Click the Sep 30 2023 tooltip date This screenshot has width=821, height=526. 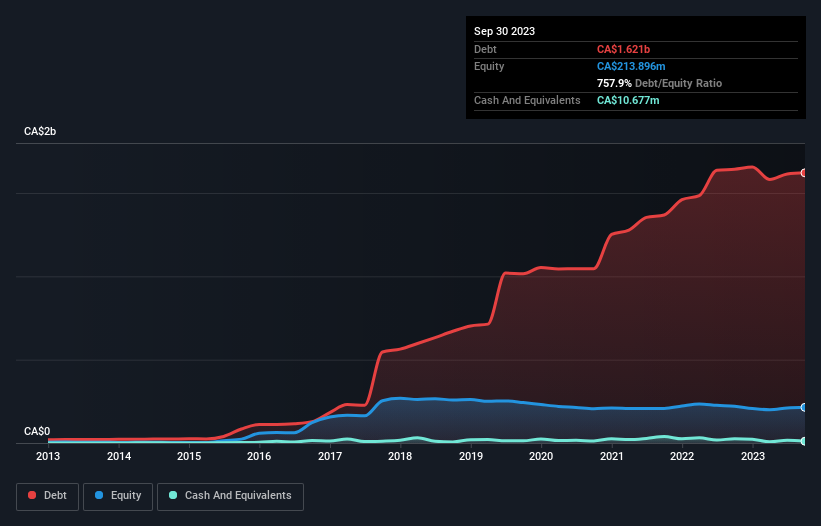[504, 31]
